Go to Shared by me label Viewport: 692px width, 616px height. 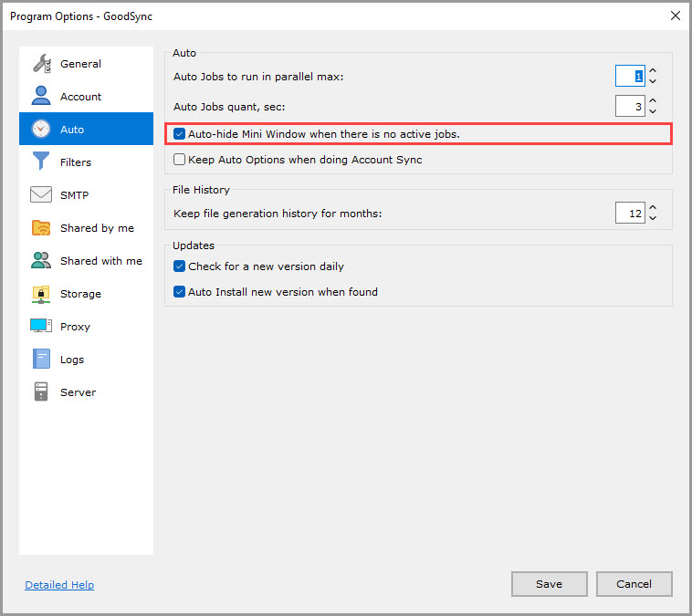(97, 228)
